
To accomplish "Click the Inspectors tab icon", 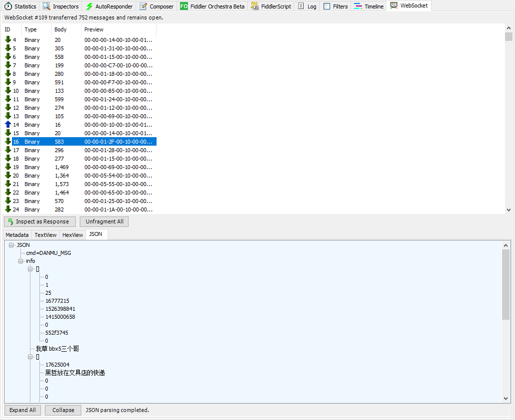I will coord(46,6).
